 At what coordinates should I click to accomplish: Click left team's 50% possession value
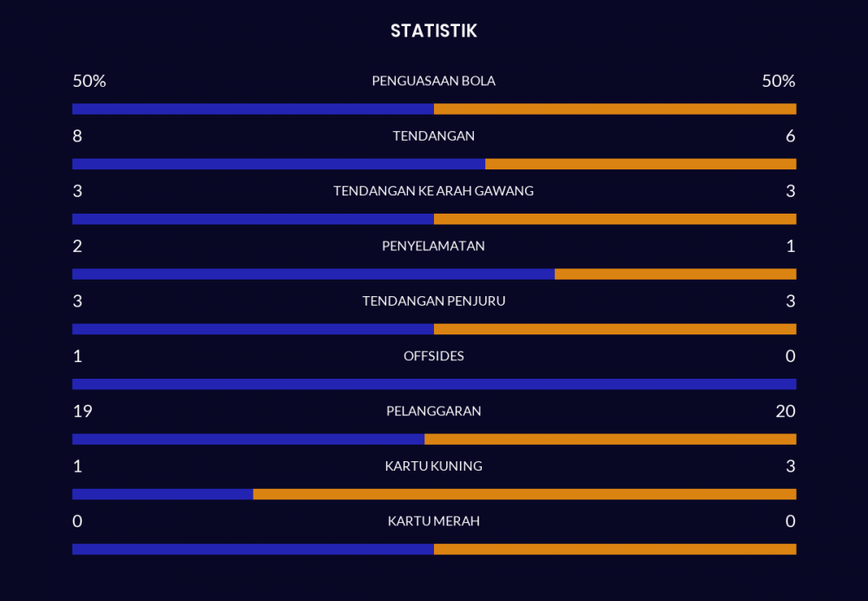(89, 81)
